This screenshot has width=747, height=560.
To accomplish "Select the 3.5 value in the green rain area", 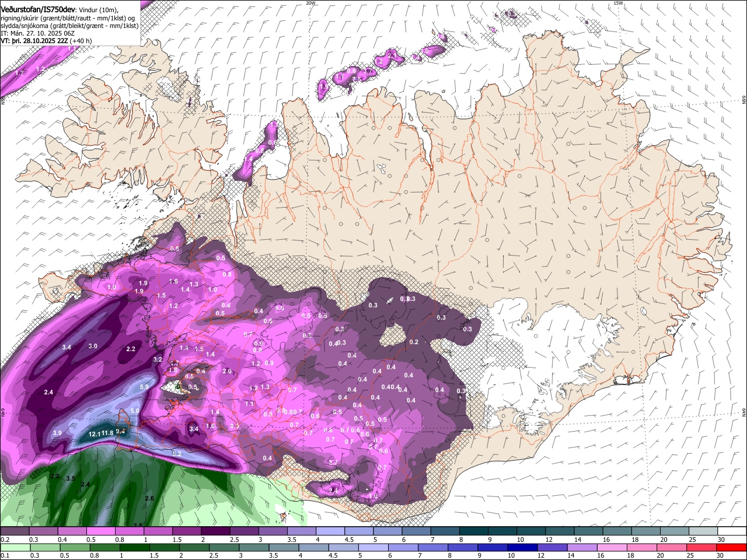I will click(x=71, y=478).
